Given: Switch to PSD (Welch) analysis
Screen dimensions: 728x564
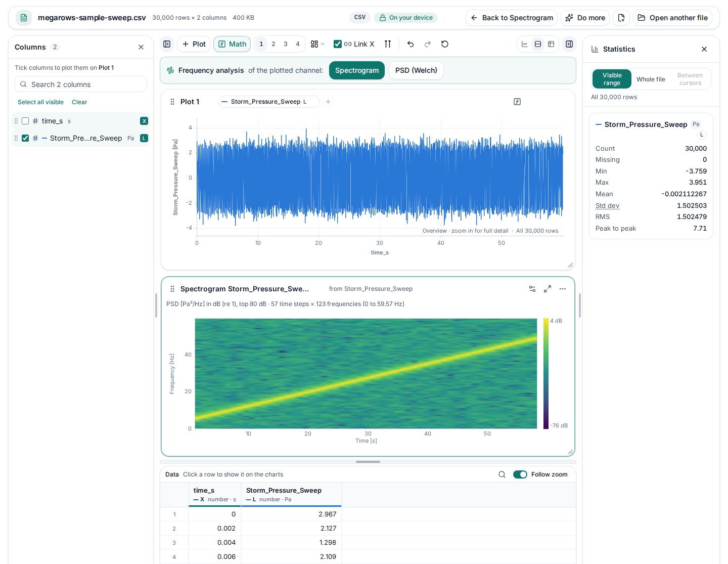Looking at the screenshot, I should (416, 70).
